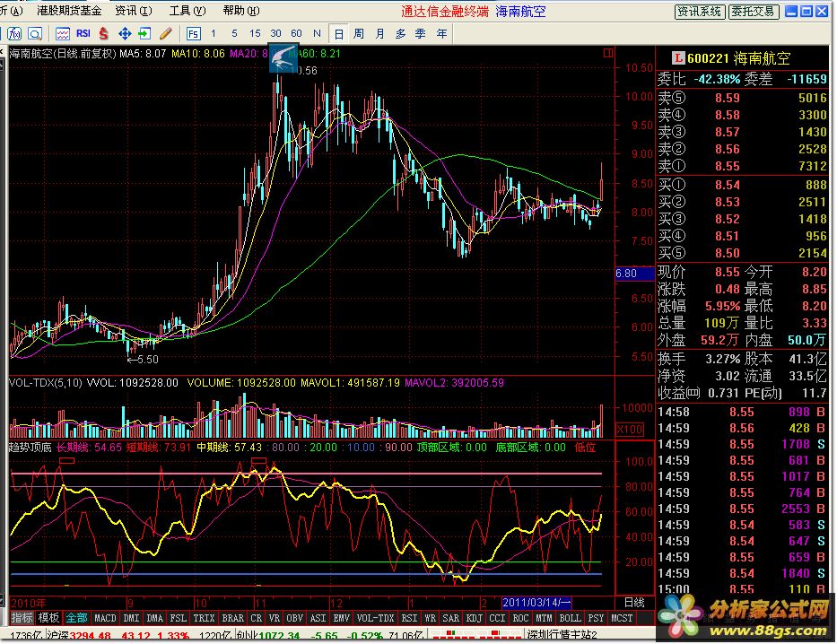Click the 6.80 price marker on axis
The width and height of the screenshot is (837, 644).
[x=634, y=274]
